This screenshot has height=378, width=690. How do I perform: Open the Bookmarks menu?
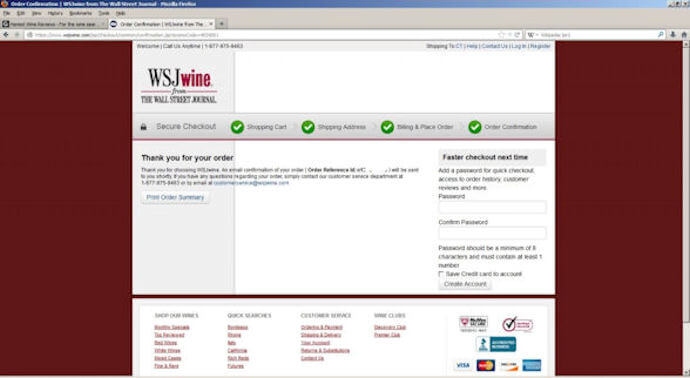click(x=81, y=13)
